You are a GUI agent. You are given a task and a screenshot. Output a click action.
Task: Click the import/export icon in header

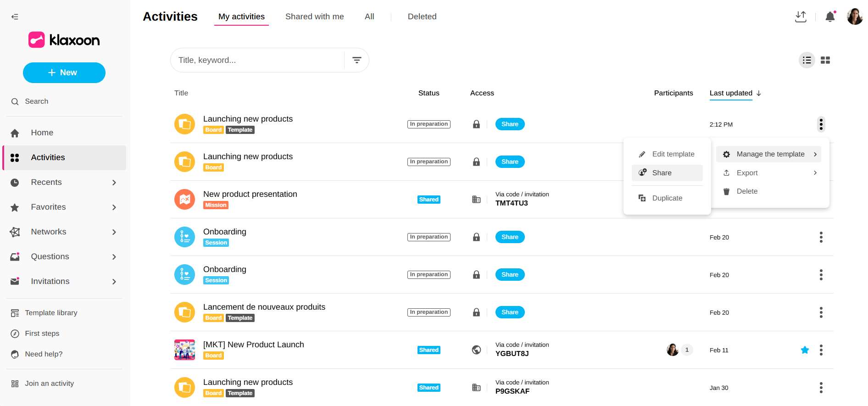pyautogui.click(x=801, y=17)
